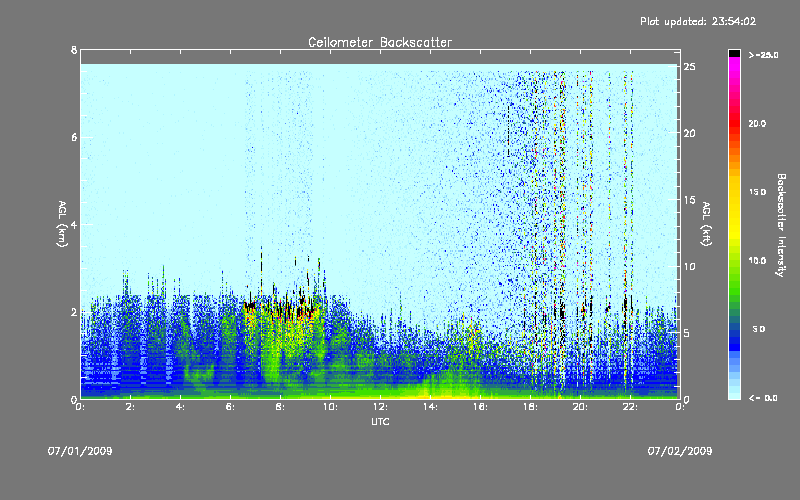The height and width of the screenshot is (500, 800).
Task: Click the '8' tick on km axis
Action: [74, 50]
